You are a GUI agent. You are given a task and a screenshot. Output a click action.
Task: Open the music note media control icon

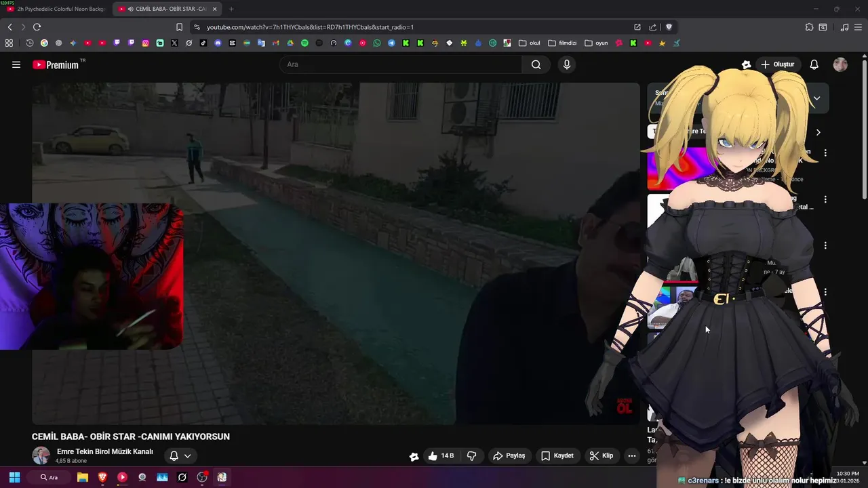(844, 27)
